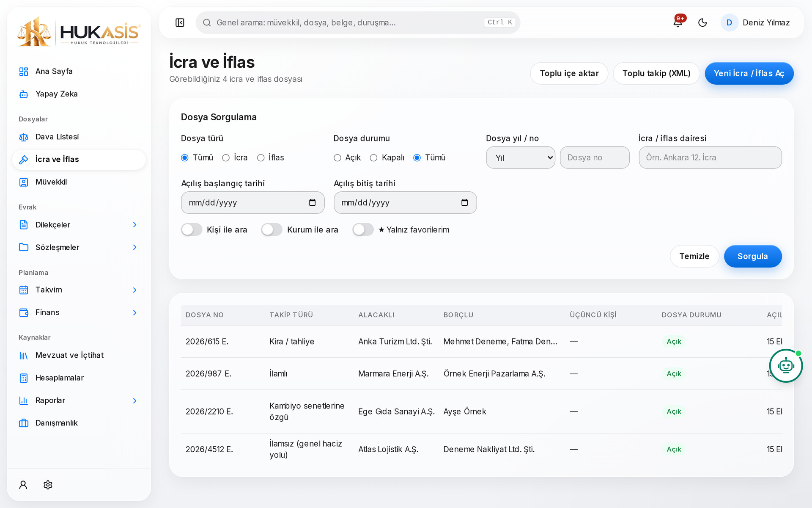Open the İcra ve İflas sidebar item
The height and width of the screenshot is (508, 812).
click(79, 160)
